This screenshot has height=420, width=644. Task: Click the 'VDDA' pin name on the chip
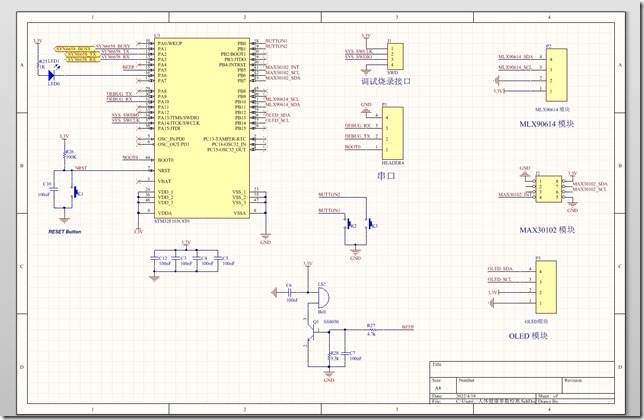point(165,213)
